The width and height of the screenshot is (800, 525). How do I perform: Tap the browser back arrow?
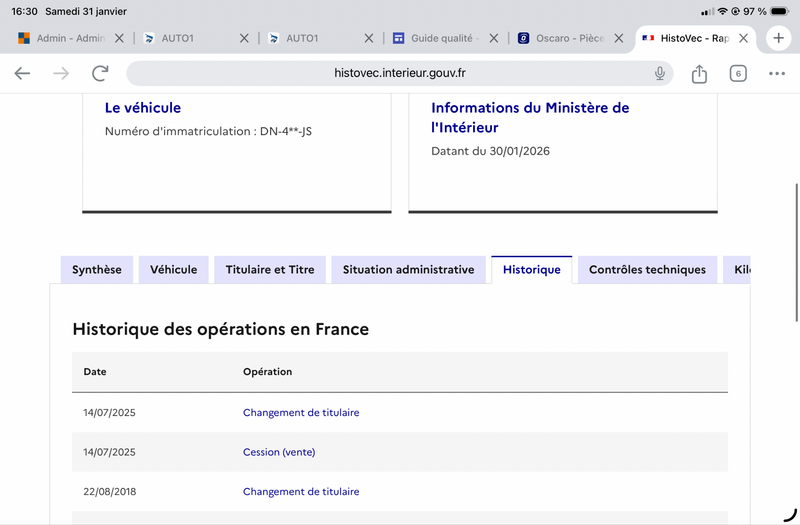pyautogui.click(x=22, y=73)
